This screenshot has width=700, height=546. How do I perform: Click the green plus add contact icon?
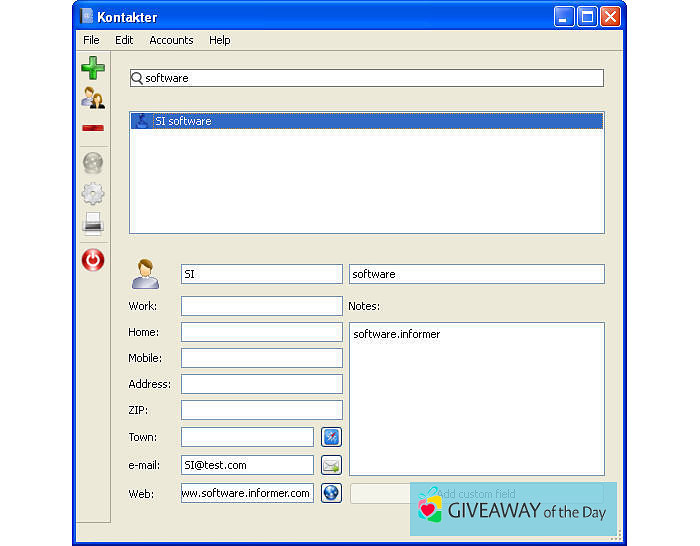[x=93, y=68]
